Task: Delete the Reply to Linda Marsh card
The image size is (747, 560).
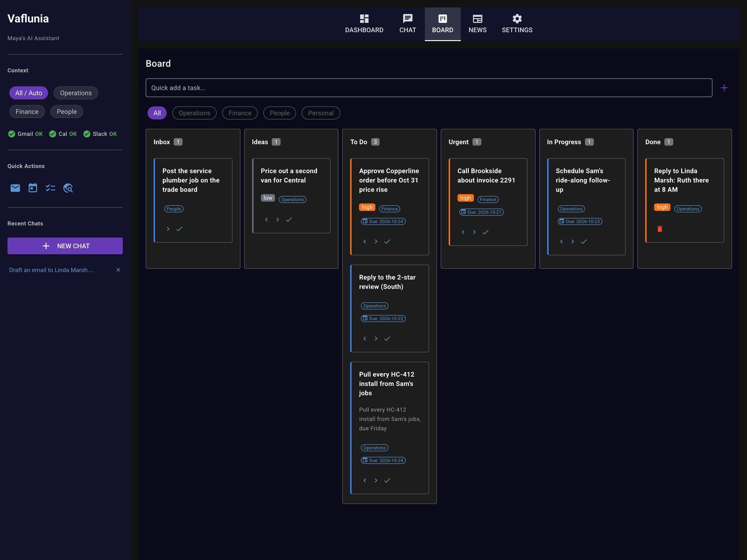Action: [x=660, y=229]
